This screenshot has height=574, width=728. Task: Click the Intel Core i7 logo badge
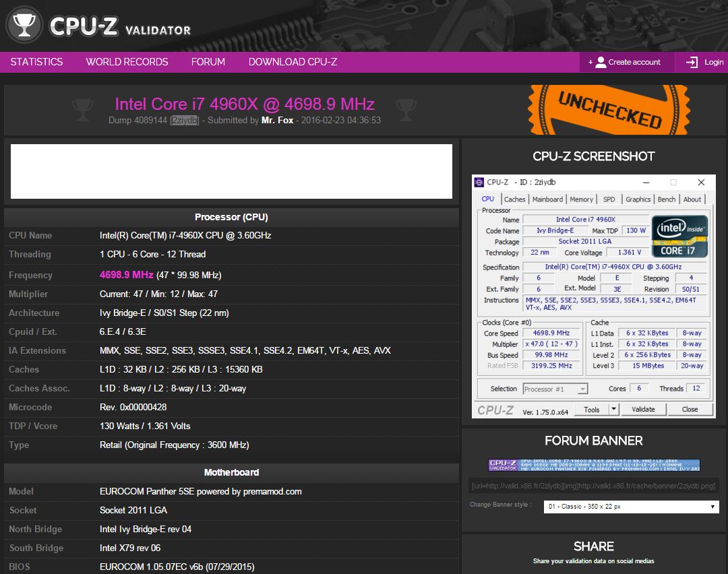pyautogui.click(x=679, y=236)
